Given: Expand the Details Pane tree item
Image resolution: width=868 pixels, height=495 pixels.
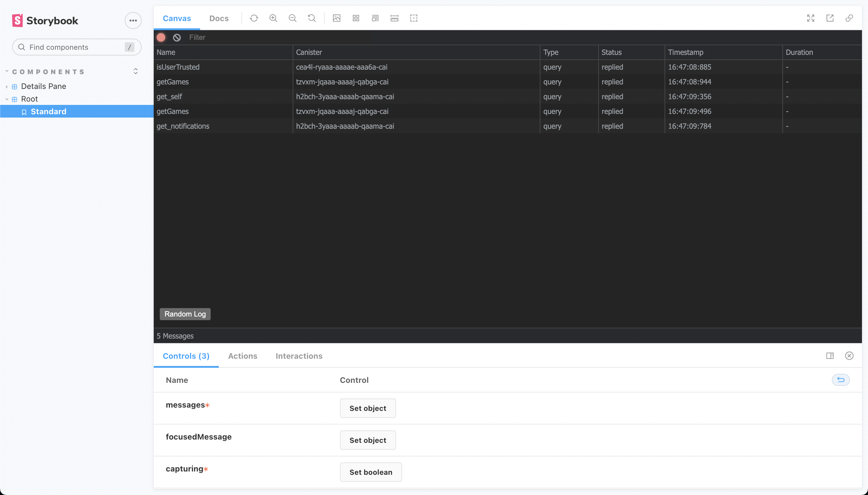Looking at the screenshot, I should coord(43,86).
